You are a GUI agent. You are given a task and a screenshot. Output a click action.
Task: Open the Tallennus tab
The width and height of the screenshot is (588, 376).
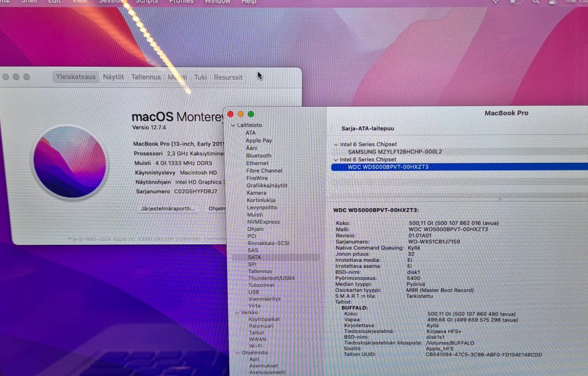(x=146, y=77)
